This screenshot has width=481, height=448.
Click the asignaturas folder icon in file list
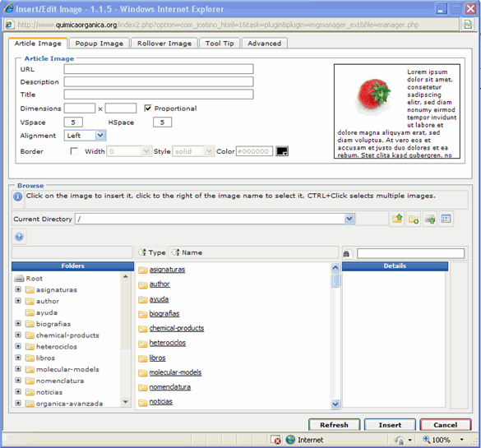(142, 270)
